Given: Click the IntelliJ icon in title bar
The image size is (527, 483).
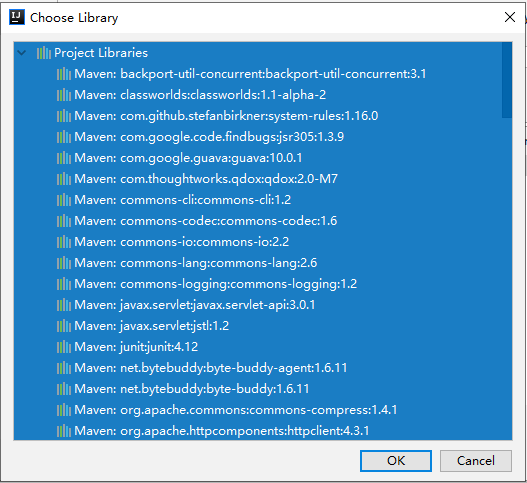Looking at the screenshot, I should (17, 17).
